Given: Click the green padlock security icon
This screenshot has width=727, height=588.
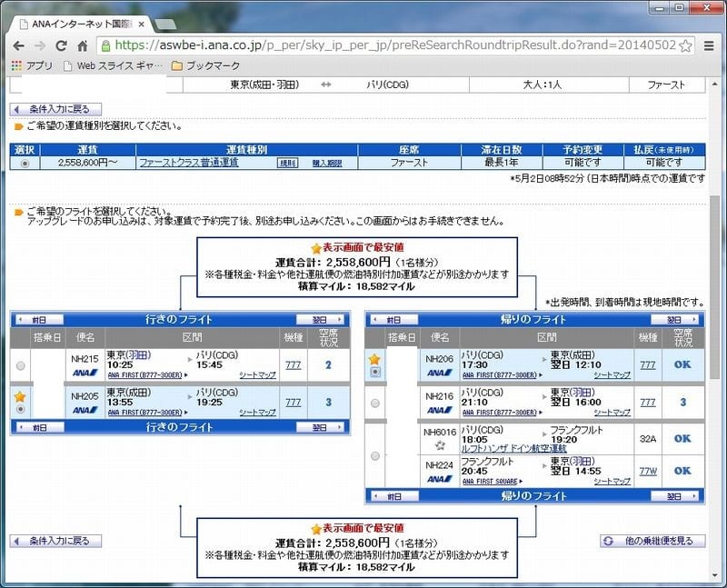Looking at the screenshot, I should (105, 45).
